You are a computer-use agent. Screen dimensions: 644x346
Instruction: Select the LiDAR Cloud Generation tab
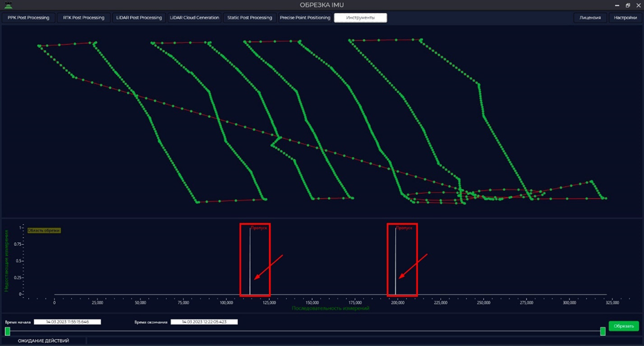pyautogui.click(x=194, y=18)
